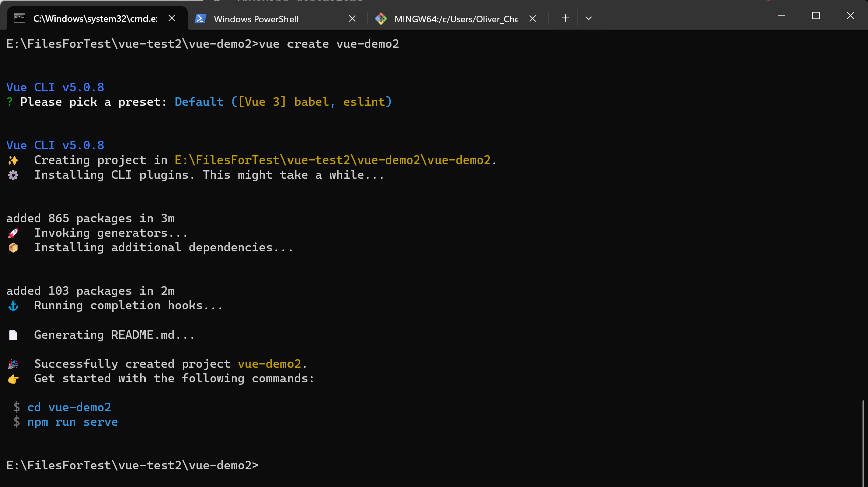Click the pointing hand emoji beside 'Get started'
The image size is (868, 487).
[13, 379]
